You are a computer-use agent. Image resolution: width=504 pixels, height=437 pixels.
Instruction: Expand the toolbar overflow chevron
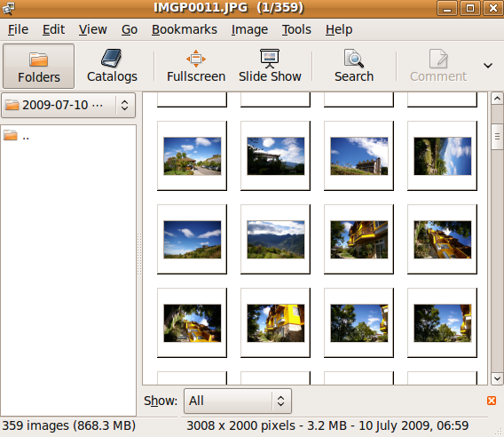coord(488,66)
